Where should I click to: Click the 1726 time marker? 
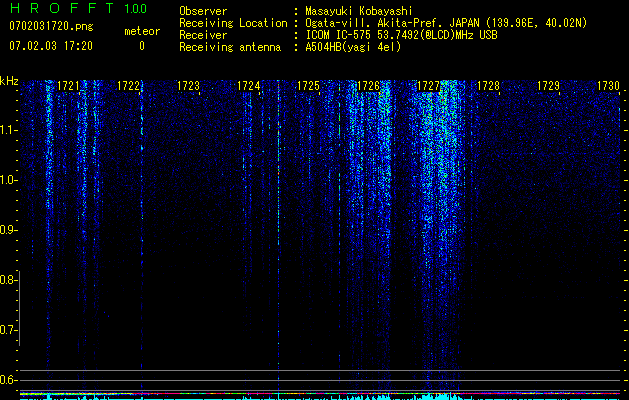click(368, 86)
